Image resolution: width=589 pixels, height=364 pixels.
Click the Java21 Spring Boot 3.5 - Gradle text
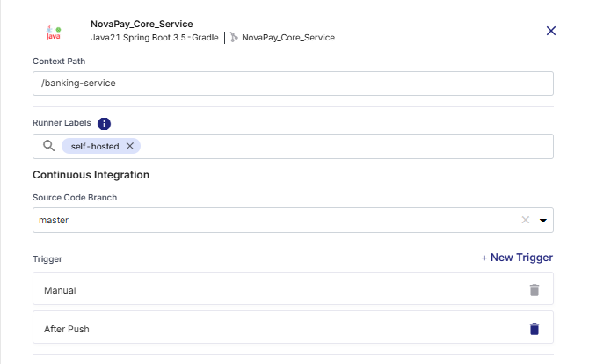pos(155,38)
